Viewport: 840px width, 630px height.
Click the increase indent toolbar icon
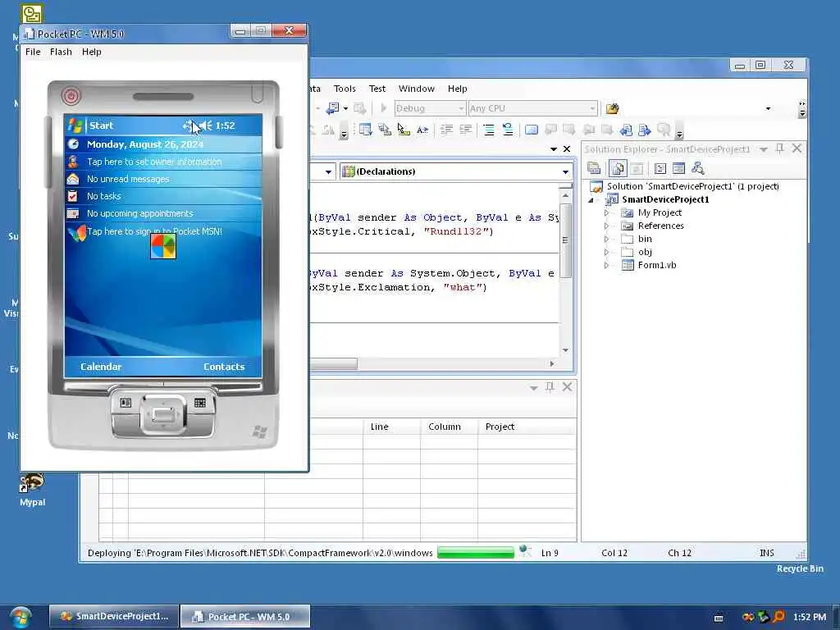click(466, 130)
